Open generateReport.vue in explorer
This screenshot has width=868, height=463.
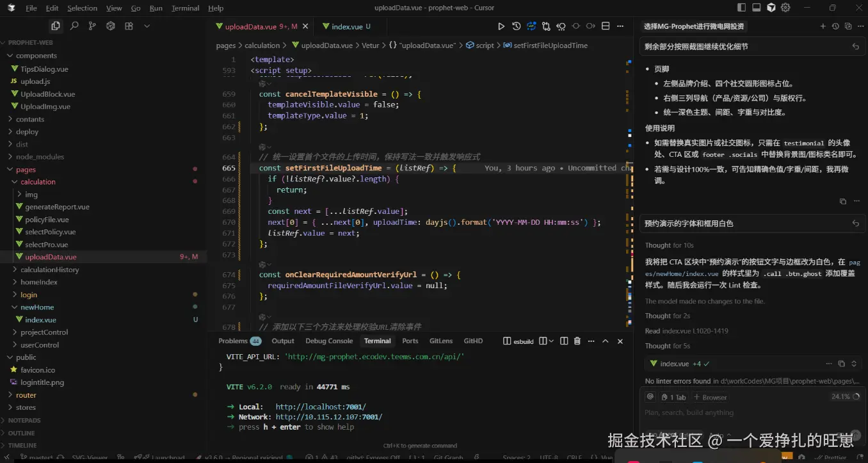tap(57, 207)
